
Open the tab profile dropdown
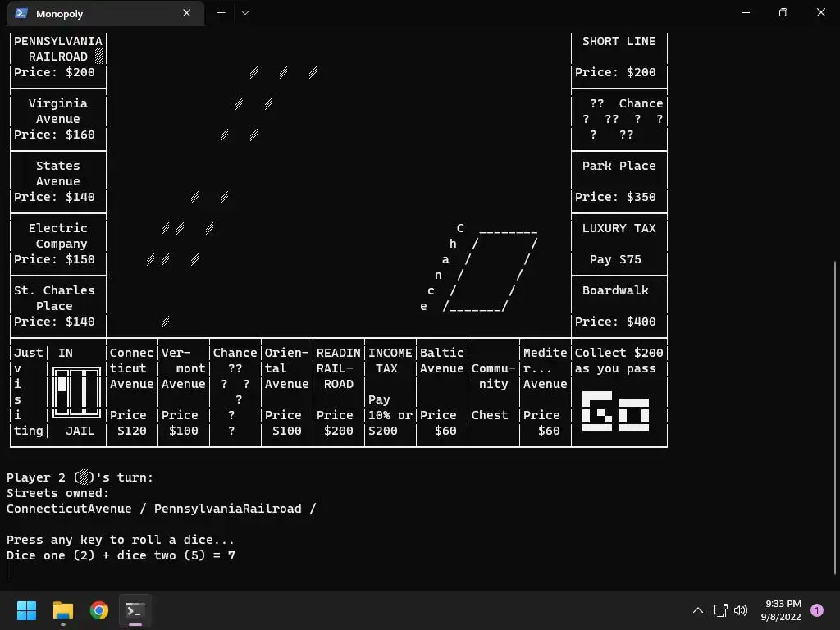244,13
